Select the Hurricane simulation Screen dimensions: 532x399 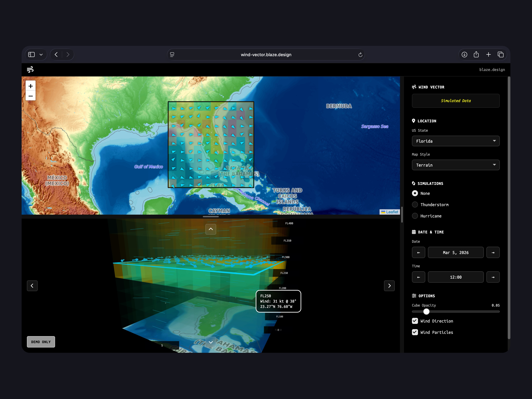coord(415,216)
